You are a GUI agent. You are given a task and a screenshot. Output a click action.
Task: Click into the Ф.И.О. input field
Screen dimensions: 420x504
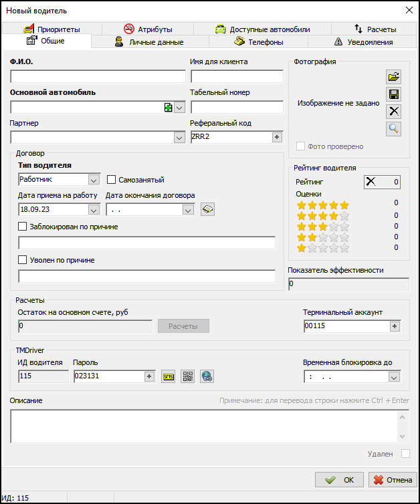98,76
